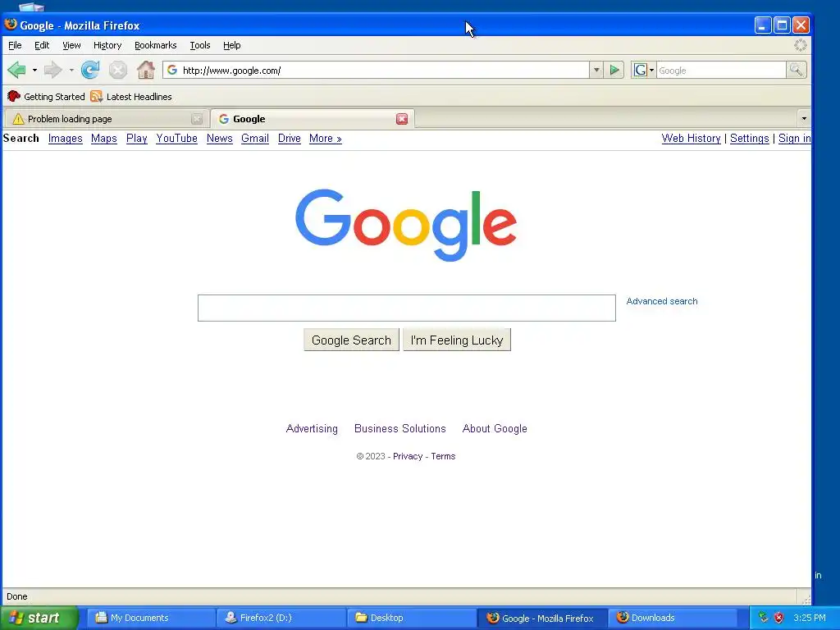
Task: Click inside the Google search text field
Action: pos(407,308)
